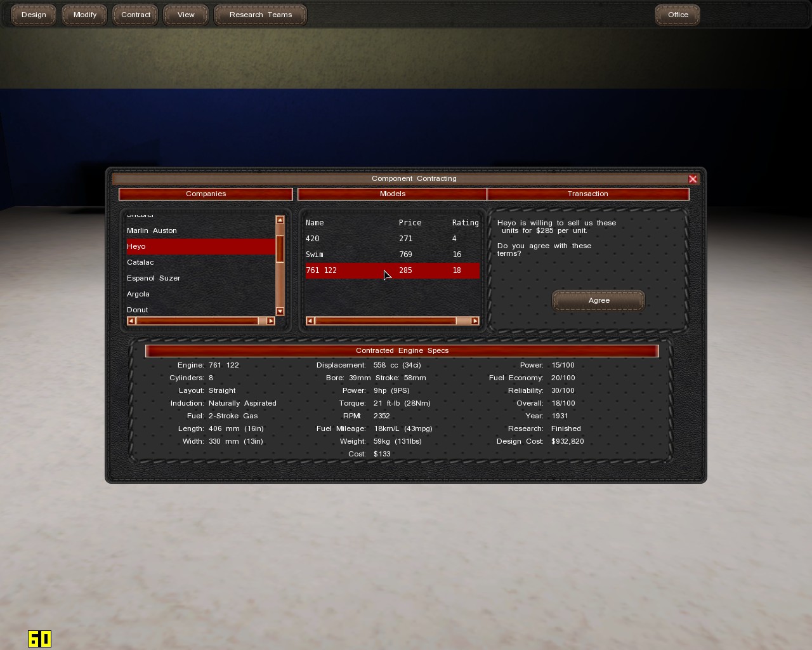Pick the 420 engine model

(313, 239)
